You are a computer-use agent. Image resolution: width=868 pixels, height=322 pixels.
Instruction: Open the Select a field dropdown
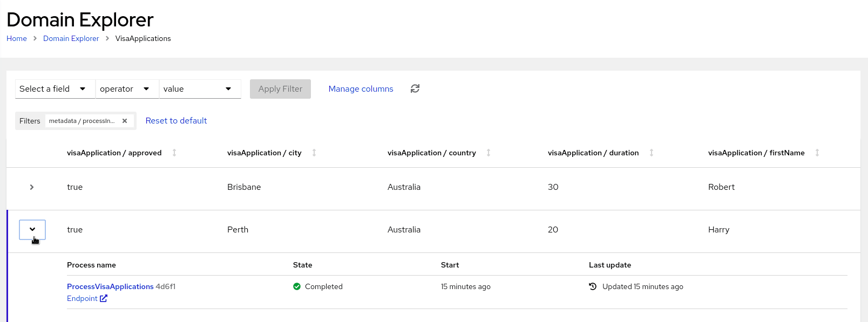point(55,89)
